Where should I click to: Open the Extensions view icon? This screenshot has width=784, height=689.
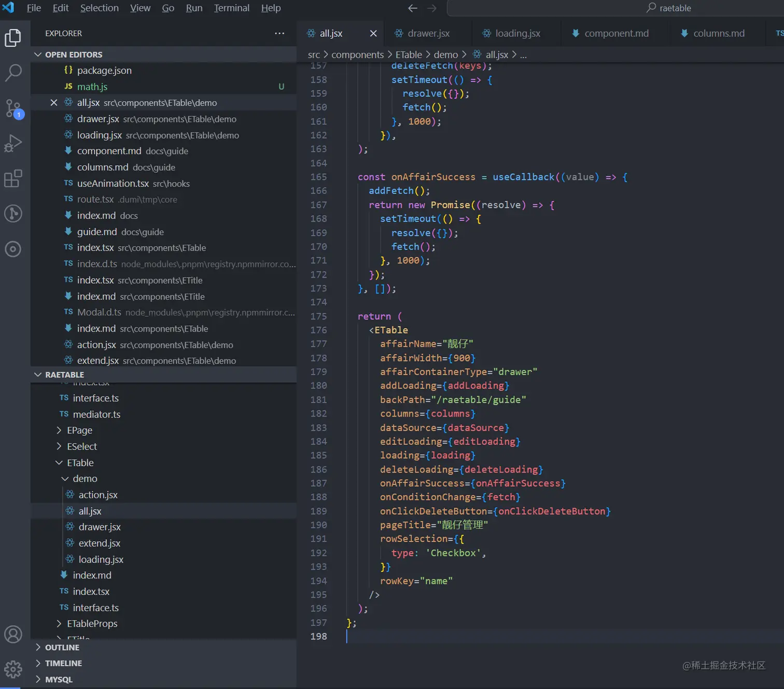(x=13, y=178)
